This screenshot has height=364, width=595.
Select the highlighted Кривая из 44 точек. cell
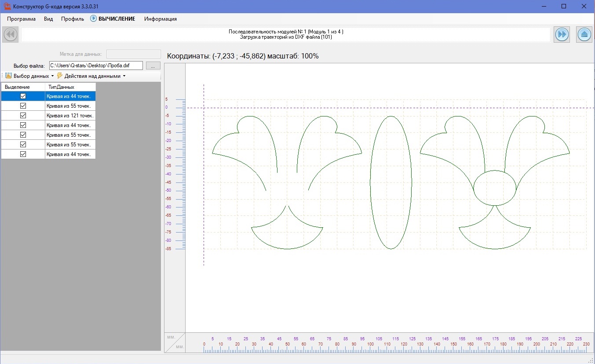pos(70,96)
